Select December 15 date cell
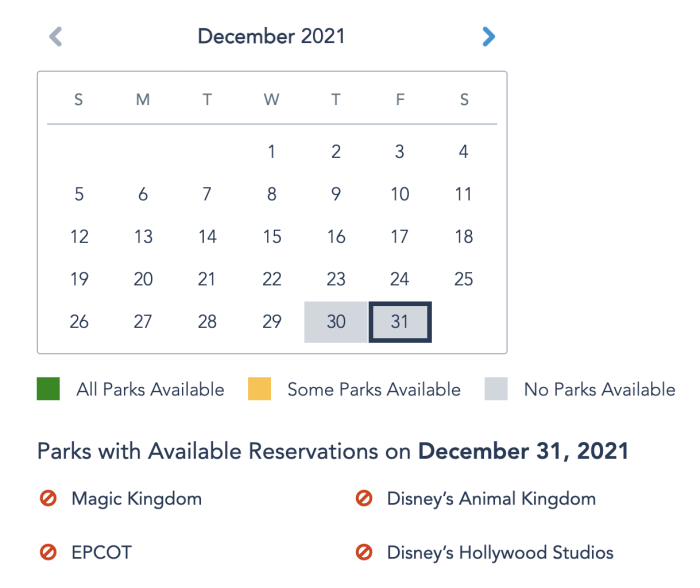700x588 pixels. [272, 237]
